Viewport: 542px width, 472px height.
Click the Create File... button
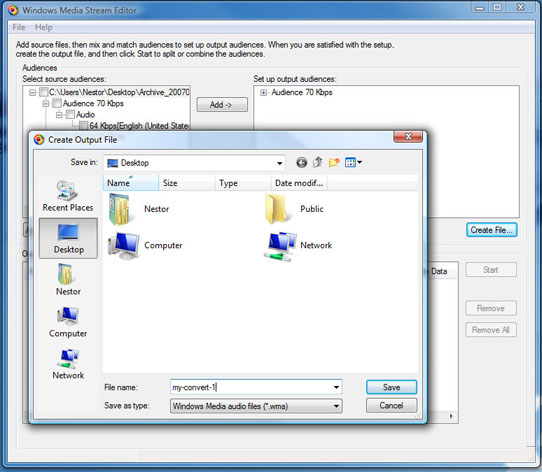coord(492,230)
